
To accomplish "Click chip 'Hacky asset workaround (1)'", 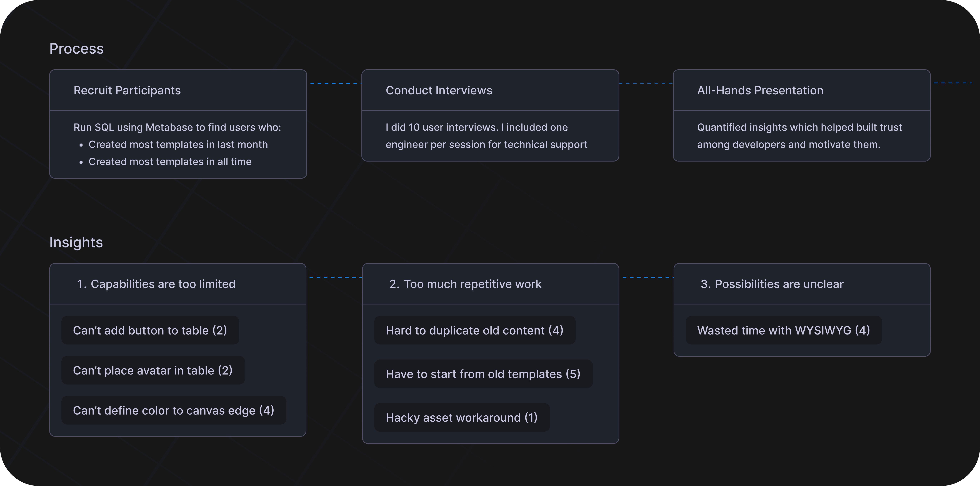I will tap(462, 418).
